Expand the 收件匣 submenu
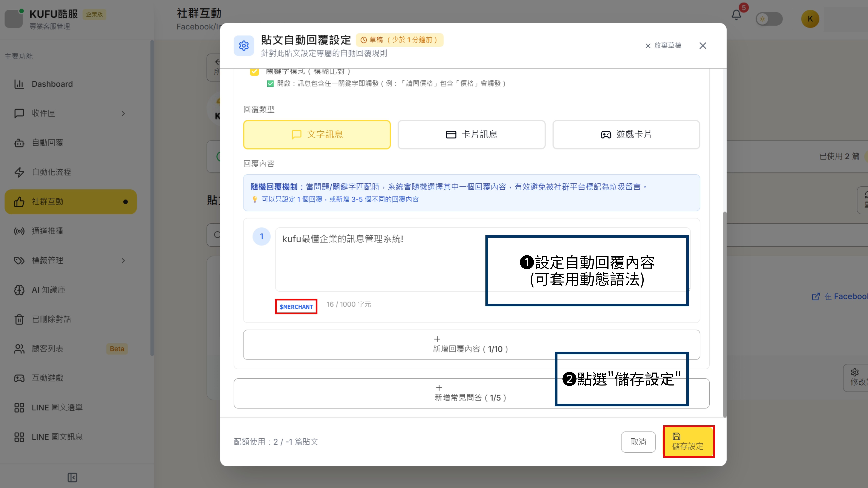Viewport: 868px width, 488px height. pos(123,114)
